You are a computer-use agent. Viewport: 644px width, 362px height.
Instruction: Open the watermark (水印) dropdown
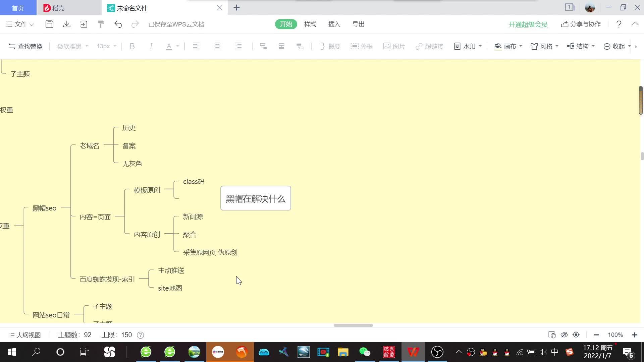[468, 46]
